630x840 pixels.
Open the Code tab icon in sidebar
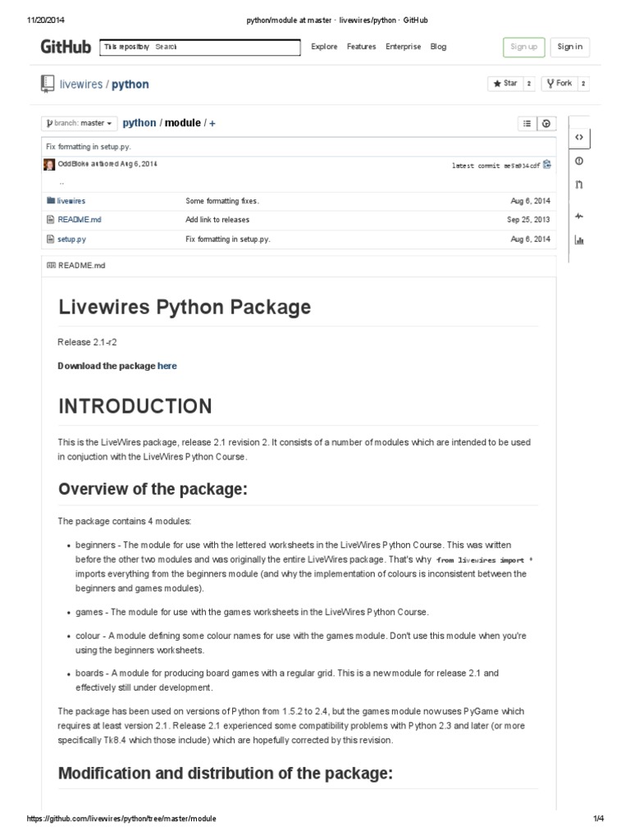[x=579, y=137]
